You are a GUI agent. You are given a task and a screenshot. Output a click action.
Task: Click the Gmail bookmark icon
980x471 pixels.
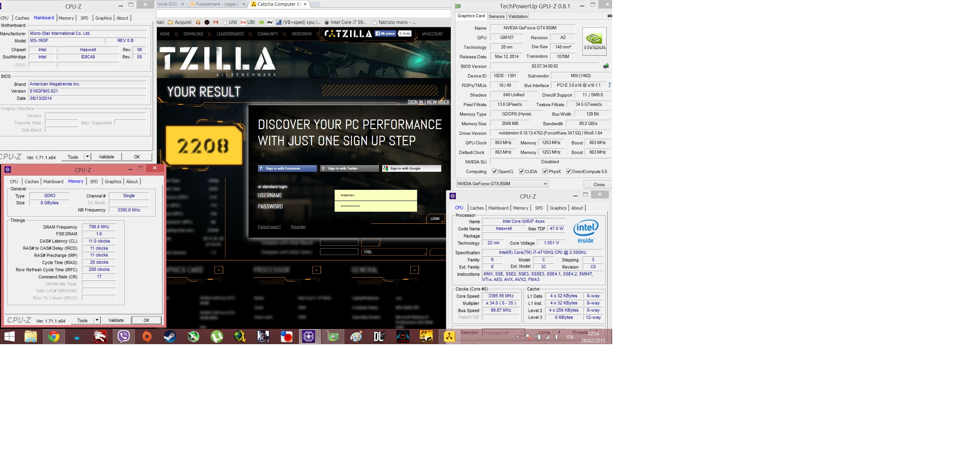216,22
